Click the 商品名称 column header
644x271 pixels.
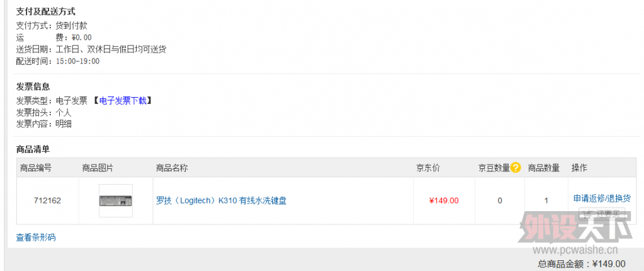[x=172, y=168]
